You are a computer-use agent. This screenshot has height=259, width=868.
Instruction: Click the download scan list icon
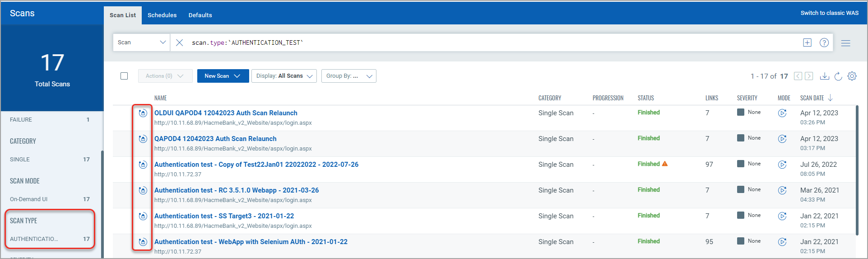coord(824,76)
